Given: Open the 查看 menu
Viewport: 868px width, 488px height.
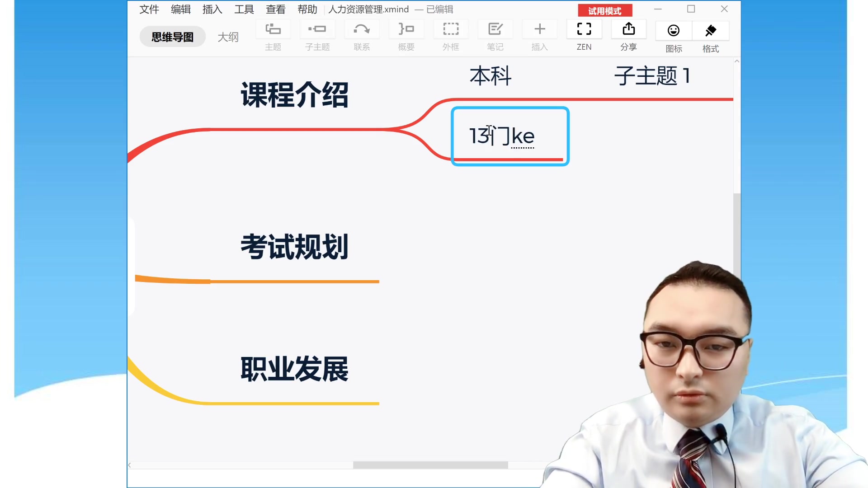Looking at the screenshot, I should 276,9.
